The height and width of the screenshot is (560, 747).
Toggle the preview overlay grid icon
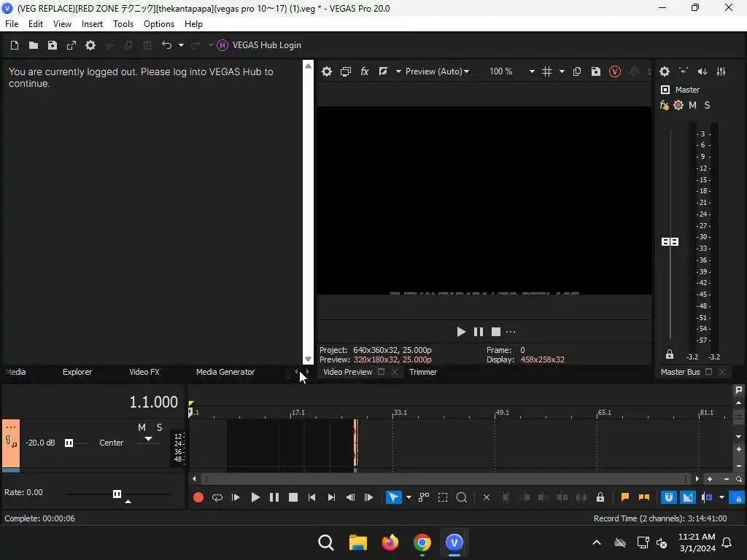547,71
